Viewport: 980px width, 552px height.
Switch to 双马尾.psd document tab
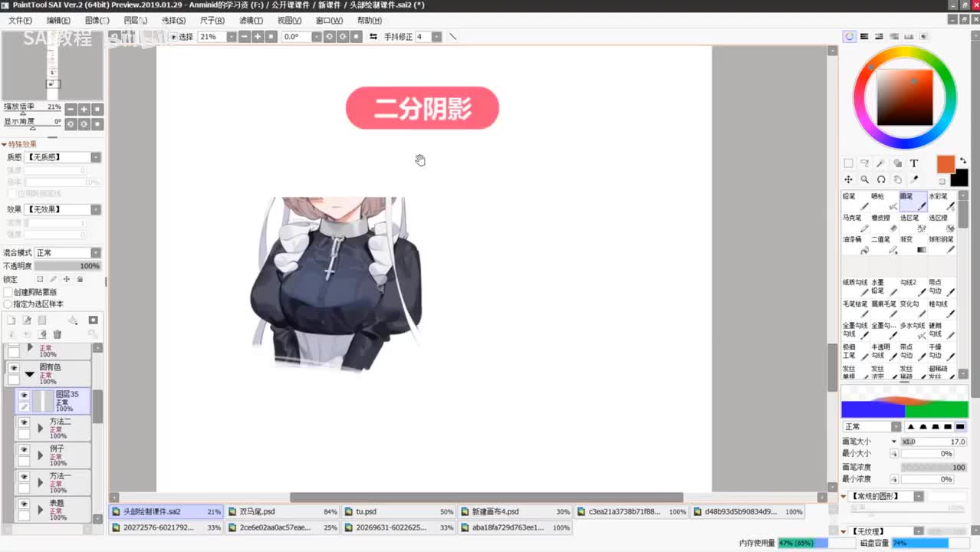pyautogui.click(x=283, y=511)
